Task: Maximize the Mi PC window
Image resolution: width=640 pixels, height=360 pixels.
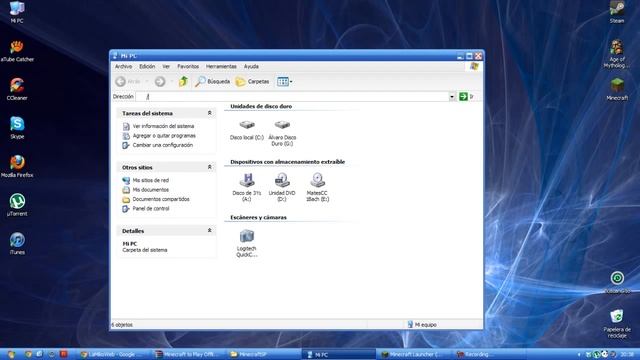Action: [x=469, y=56]
